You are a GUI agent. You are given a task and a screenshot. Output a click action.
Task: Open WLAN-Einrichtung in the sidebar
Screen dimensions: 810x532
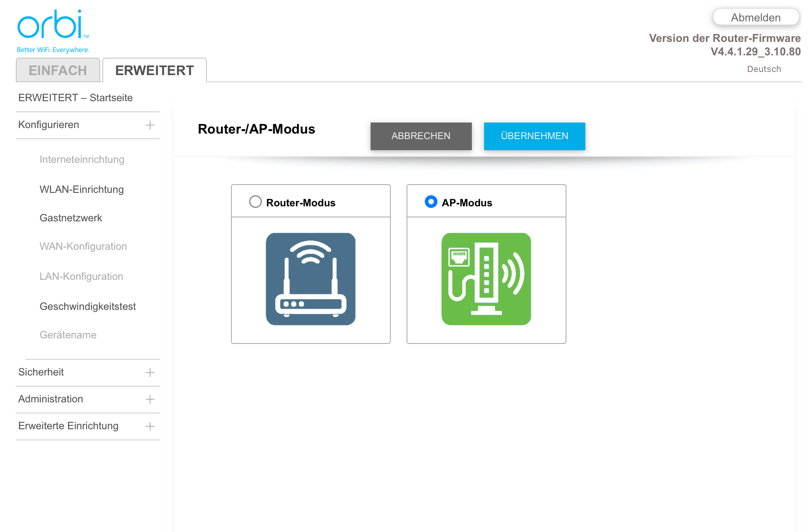pos(81,189)
